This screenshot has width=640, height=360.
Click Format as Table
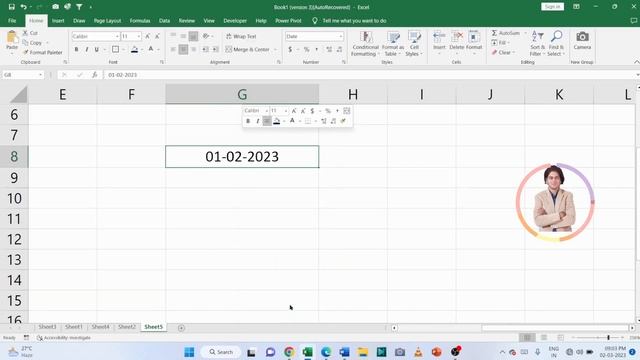pyautogui.click(x=393, y=44)
